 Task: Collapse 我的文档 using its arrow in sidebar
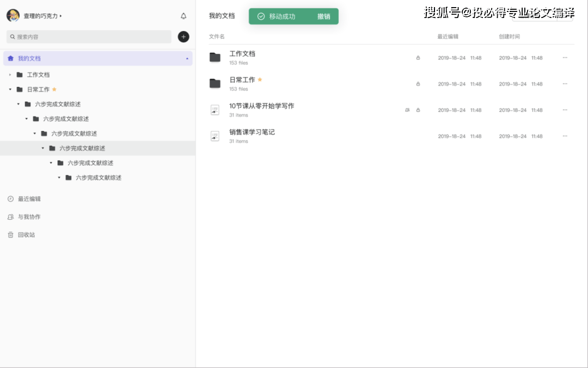tap(187, 58)
